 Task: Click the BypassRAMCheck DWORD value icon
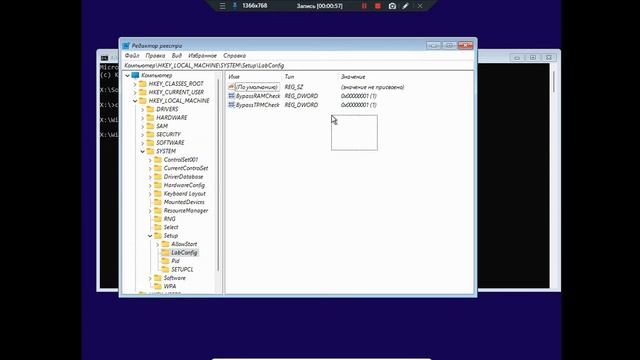(x=231, y=96)
